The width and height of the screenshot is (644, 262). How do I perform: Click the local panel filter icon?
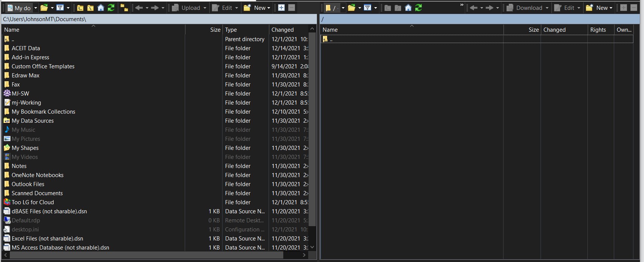(60, 8)
